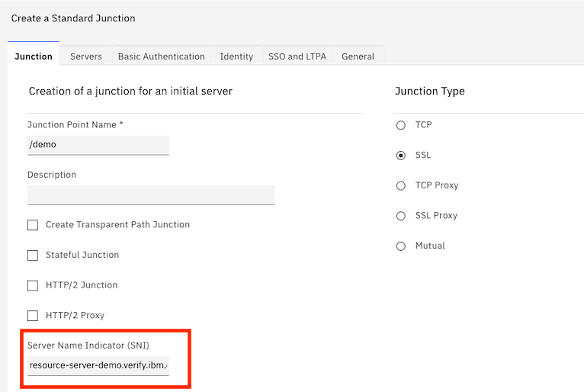Check the Stateful Junction checkbox
The image size is (584, 392).
pyautogui.click(x=33, y=255)
